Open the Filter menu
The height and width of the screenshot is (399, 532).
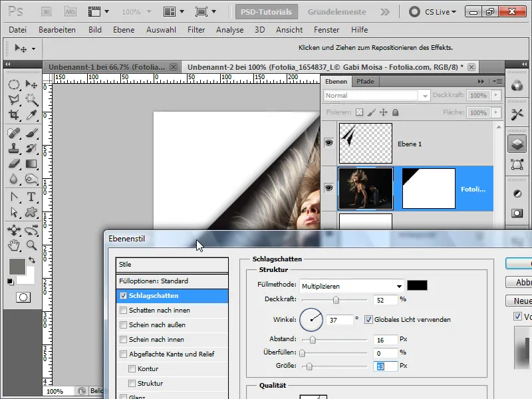196,30
